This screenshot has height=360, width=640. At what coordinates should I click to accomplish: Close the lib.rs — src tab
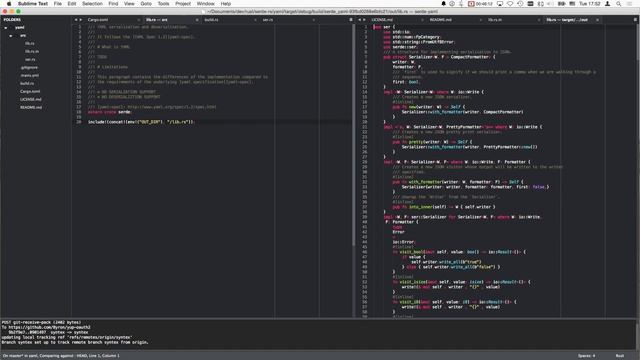tap(197, 20)
